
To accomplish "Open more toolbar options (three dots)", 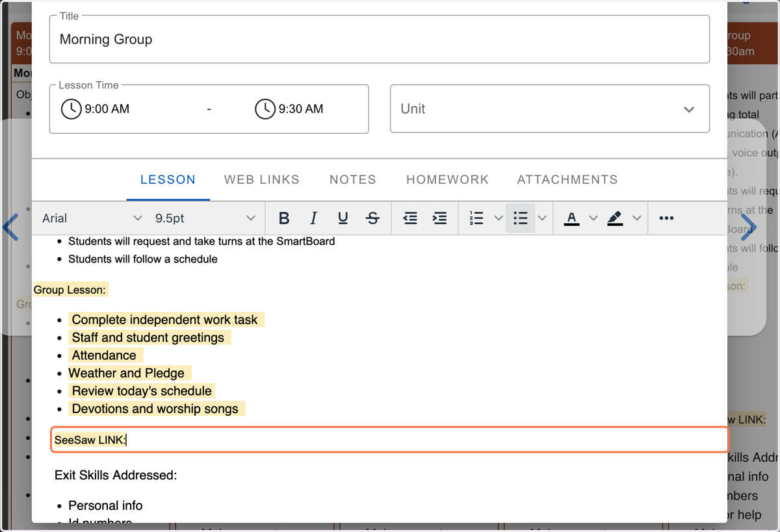I will pos(666,218).
